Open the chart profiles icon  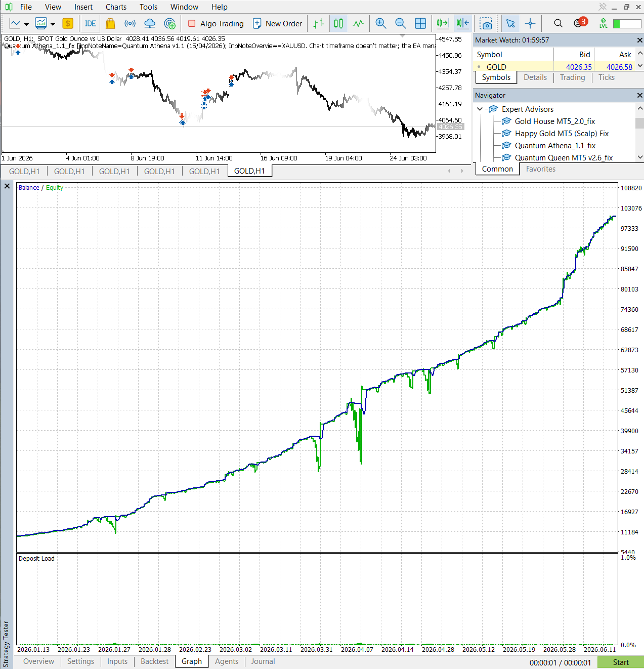point(41,23)
